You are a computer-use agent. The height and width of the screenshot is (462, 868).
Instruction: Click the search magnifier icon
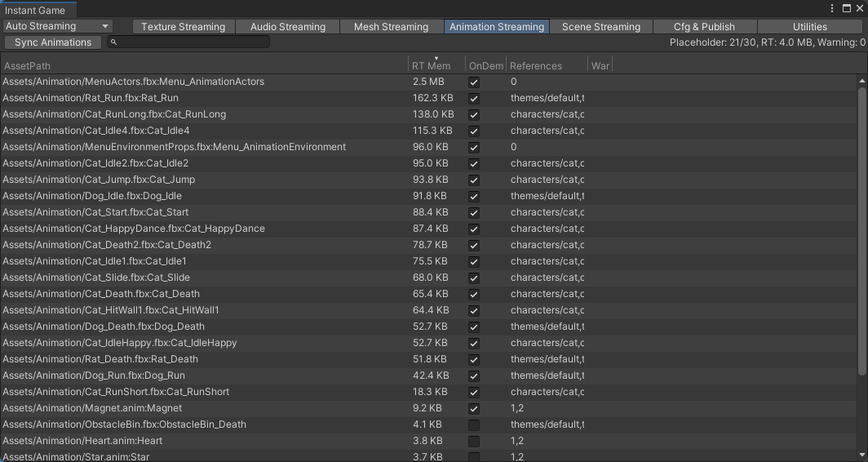[x=114, y=42]
